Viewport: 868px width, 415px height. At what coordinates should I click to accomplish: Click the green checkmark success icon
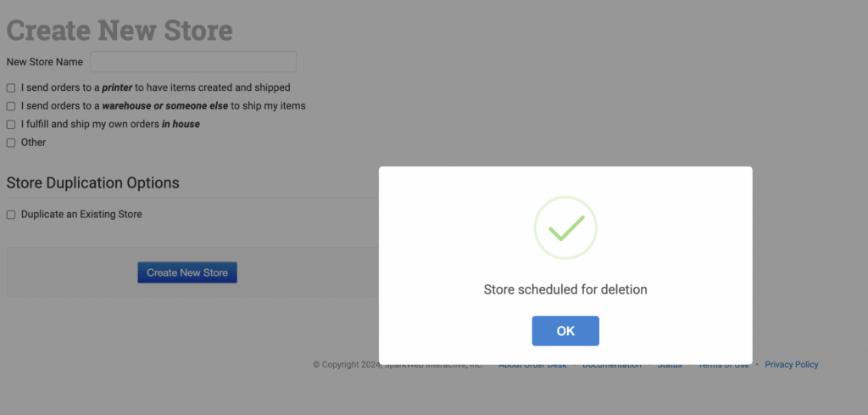(565, 227)
